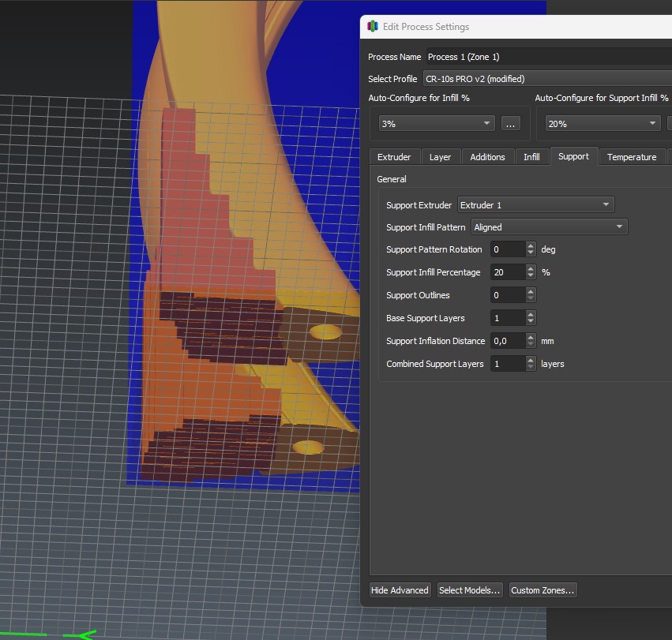Click the Simplify3D app icon in title bar

click(x=373, y=27)
